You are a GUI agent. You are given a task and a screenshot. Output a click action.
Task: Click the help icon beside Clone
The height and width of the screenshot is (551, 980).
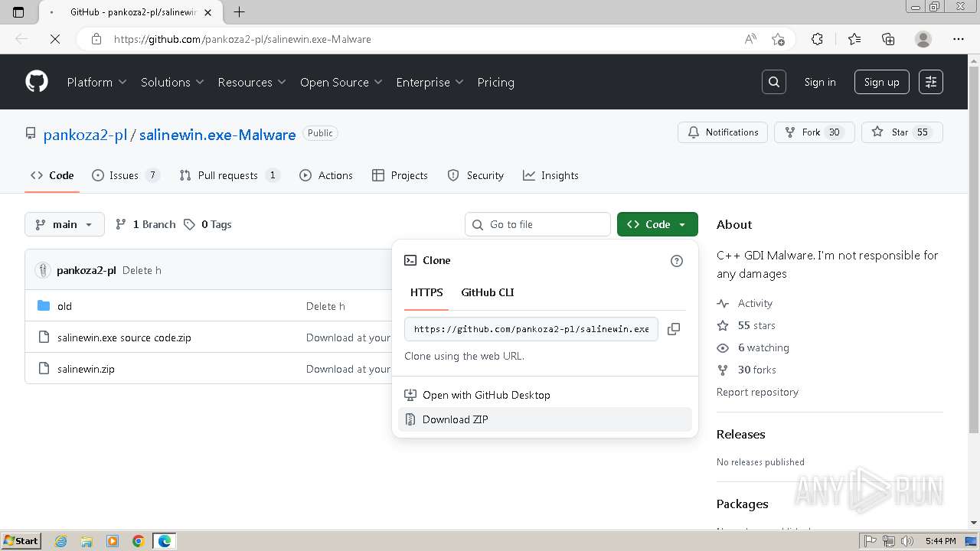point(676,261)
